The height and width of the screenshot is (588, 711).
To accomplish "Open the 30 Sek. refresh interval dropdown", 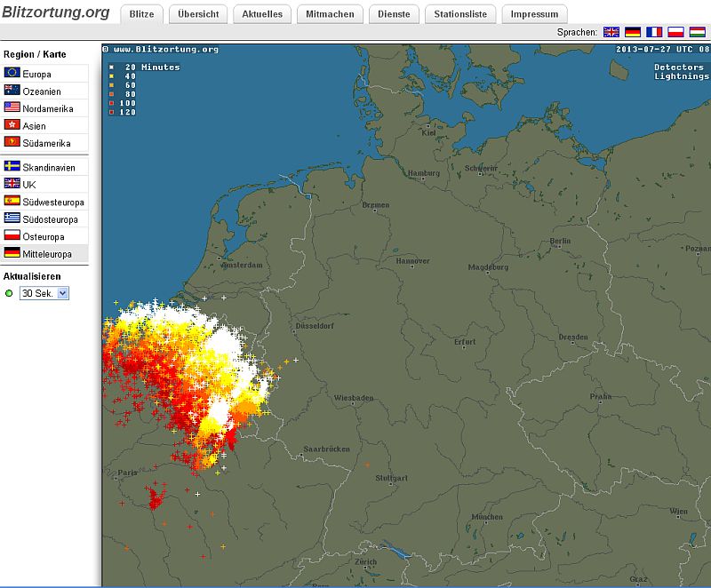I will click(44, 293).
